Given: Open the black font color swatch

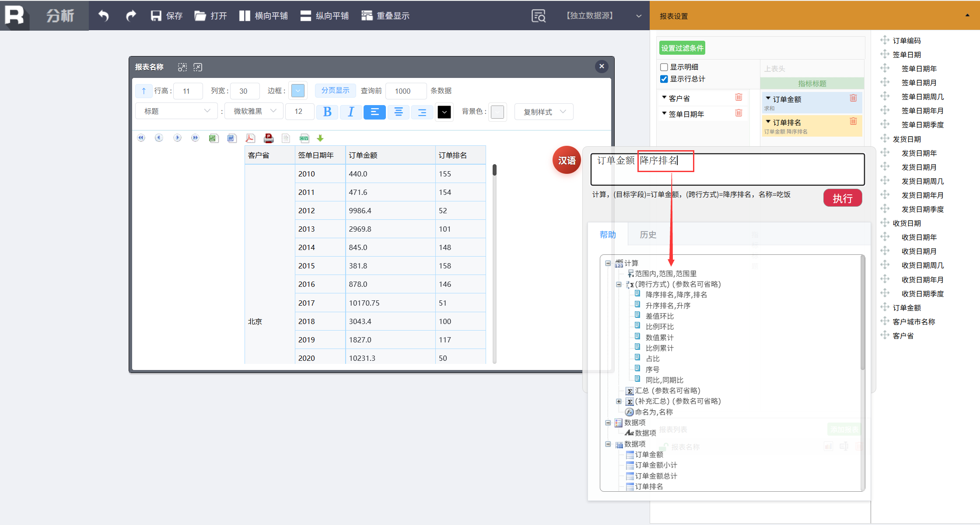Looking at the screenshot, I should point(444,112).
